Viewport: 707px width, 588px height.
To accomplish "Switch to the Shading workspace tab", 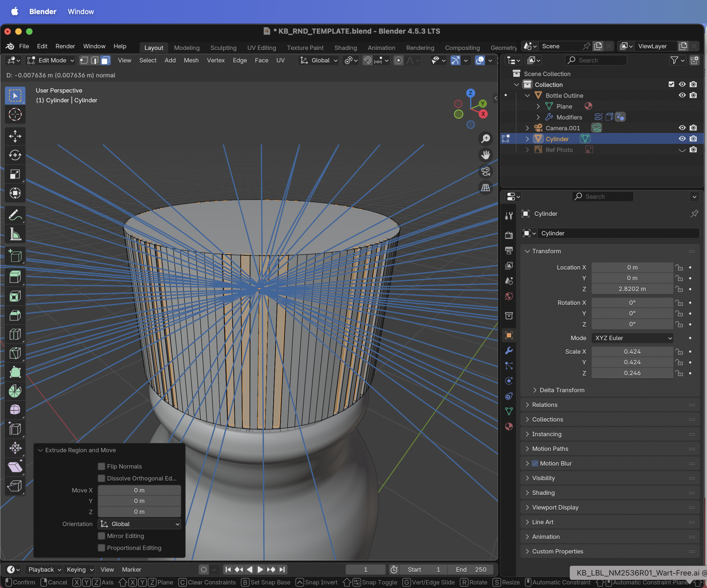I will pyautogui.click(x=345, y=48).
